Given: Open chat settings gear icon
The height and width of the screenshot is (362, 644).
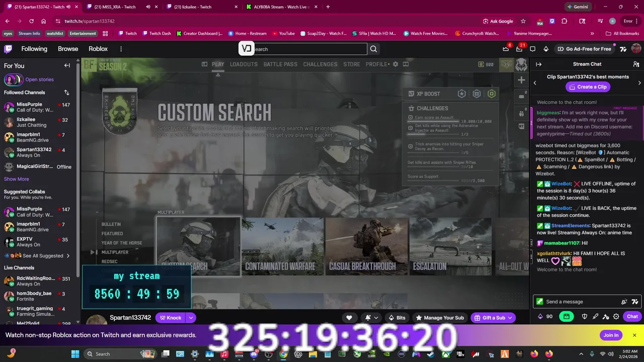Looking at the screenshot, I should click(x=616, y=316).
